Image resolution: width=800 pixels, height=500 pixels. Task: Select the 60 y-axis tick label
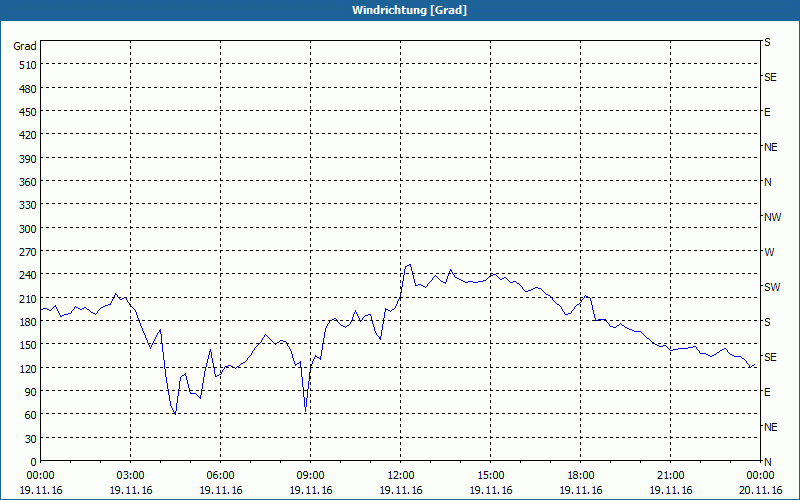click(x=31, y=416)
